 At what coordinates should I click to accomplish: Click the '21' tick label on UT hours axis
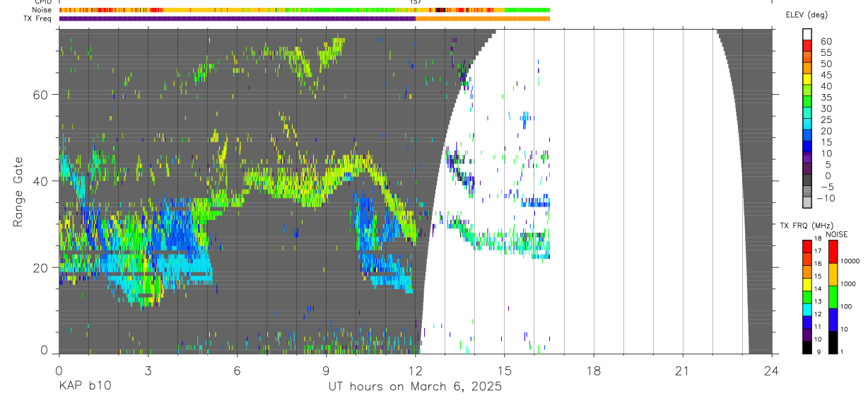[682, 370]
